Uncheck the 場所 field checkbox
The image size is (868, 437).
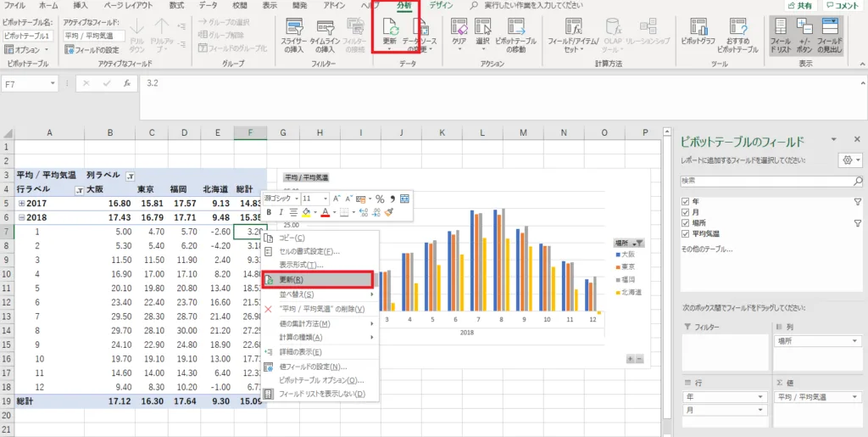pos(686,222)
